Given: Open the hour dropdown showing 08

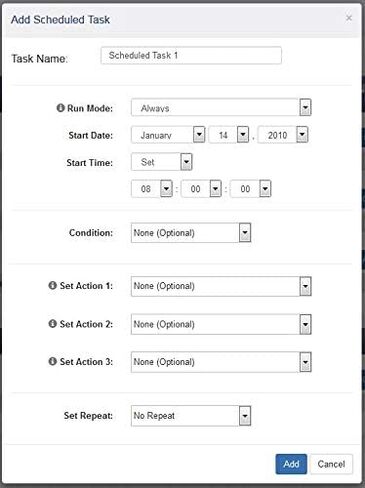Looking at the screenshot, I should (x=152, y=189).
